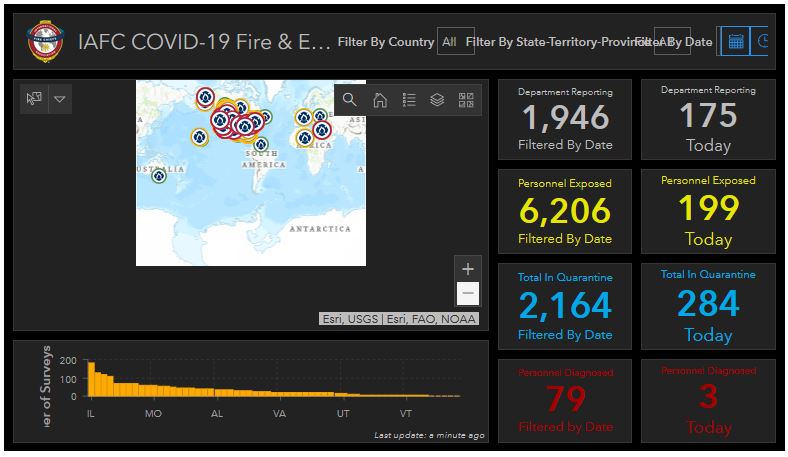Activate the map selection tool
Screen dimensions: 788x457
[x=34, y=98]
